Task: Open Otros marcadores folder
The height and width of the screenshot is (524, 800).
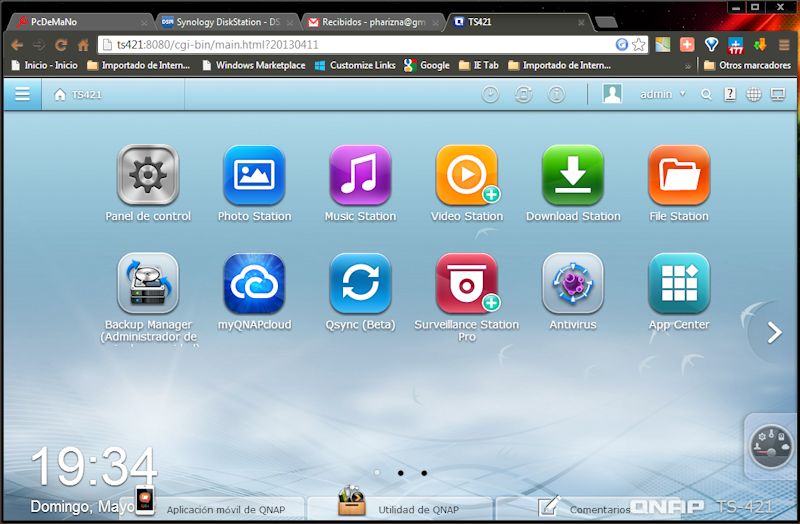Action: click(747, 65)
